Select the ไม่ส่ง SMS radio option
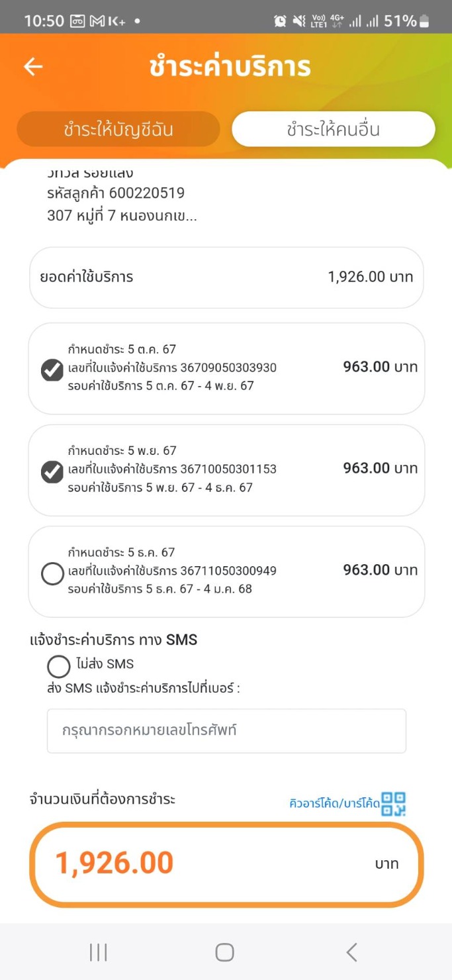 pos(58,665)
